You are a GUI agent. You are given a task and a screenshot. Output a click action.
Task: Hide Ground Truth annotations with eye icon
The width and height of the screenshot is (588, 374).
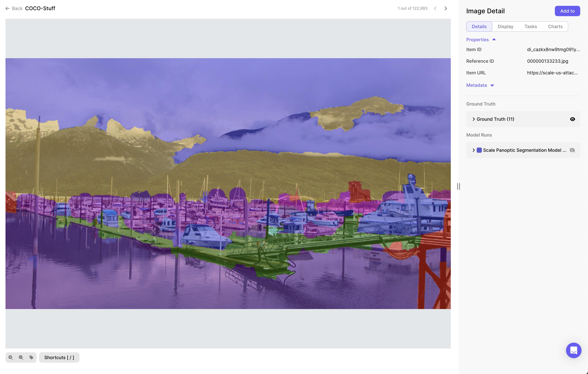[572, 119]
